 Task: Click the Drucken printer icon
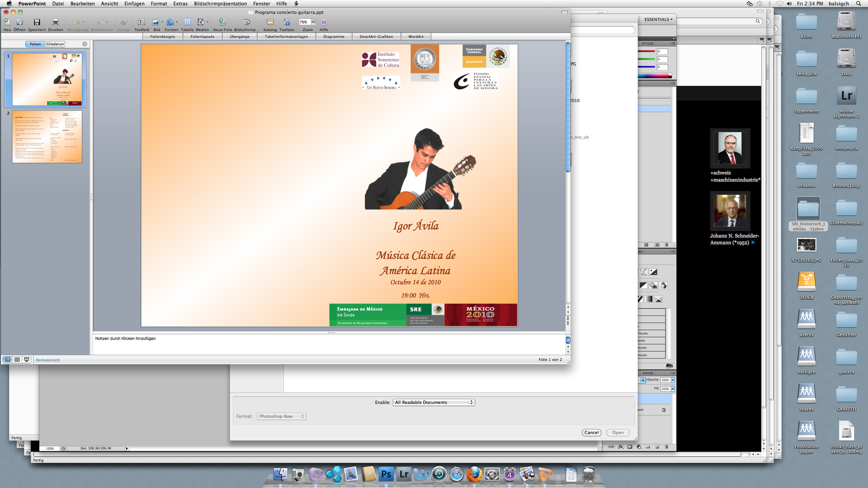(x=55, y=22)
